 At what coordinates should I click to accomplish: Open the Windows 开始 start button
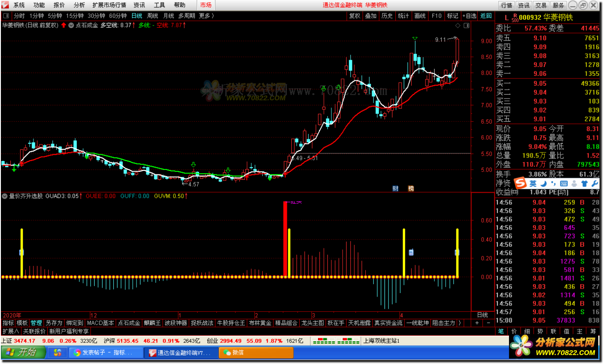[23, 352]
